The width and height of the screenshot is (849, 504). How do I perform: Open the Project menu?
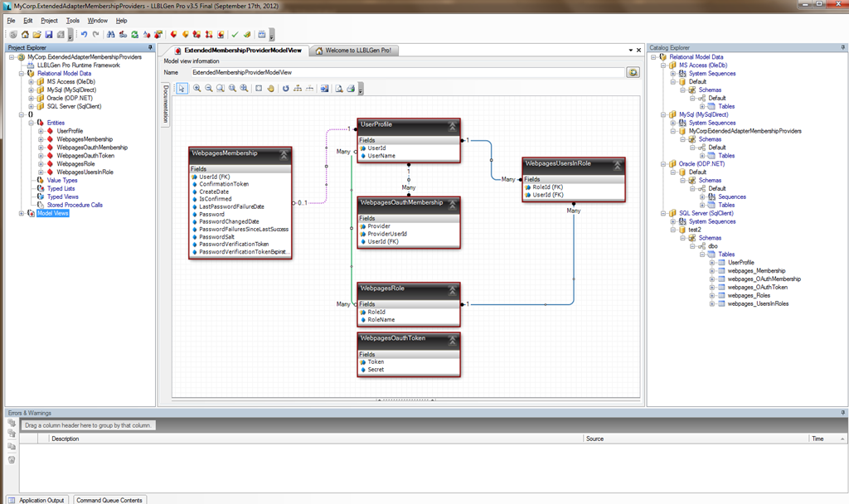coord(49,20)
